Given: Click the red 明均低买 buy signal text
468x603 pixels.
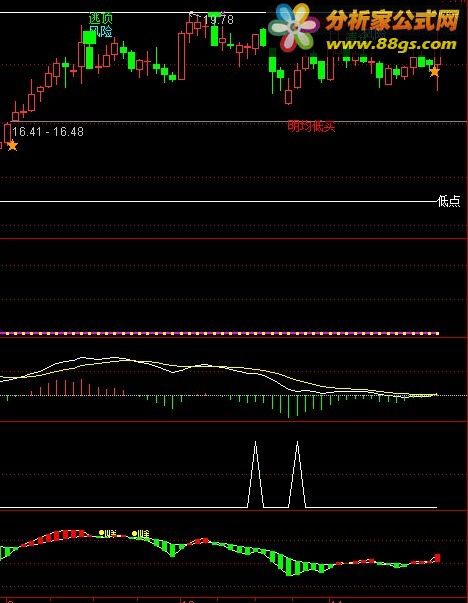Looking at the screenshot, I should tap(311, 126).
